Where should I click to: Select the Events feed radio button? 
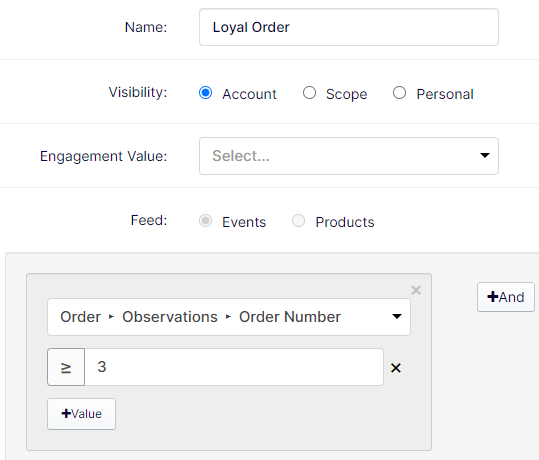point(206,221)
